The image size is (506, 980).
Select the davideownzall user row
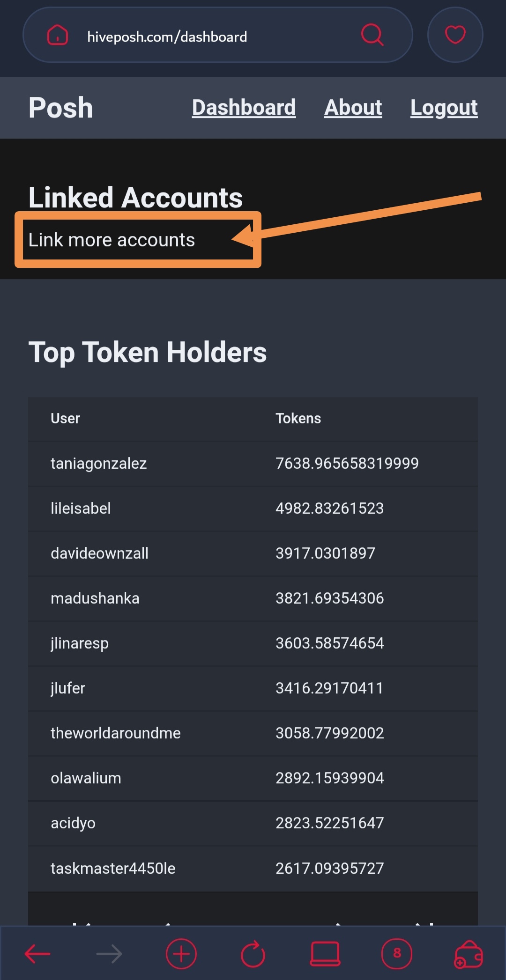pos(253,553)
